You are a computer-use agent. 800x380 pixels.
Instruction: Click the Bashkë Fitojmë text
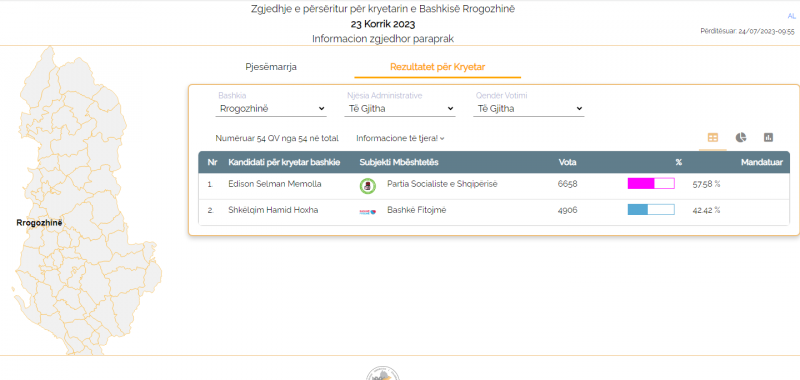[x=416, y=210]
